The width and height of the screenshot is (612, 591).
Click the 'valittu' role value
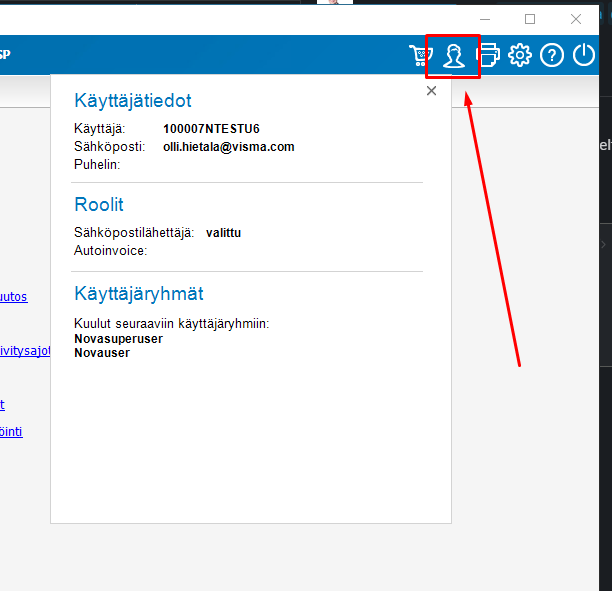click(223, 233)
